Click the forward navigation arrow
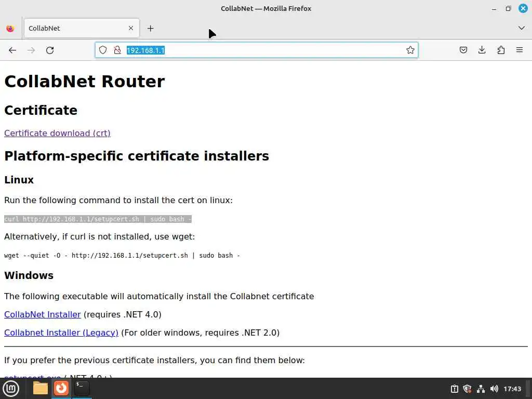 click(x=31, y=50)
